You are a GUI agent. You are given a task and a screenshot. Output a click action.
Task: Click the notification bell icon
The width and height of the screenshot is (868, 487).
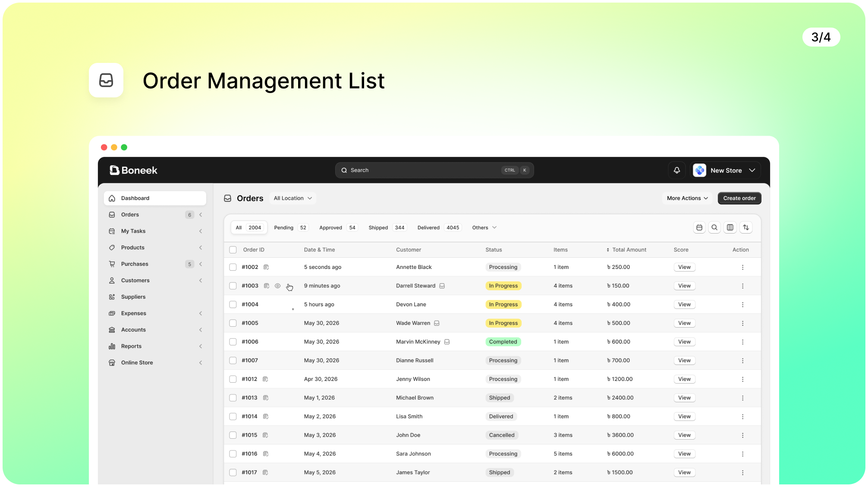pyautogui.click(x=676, y=170)
